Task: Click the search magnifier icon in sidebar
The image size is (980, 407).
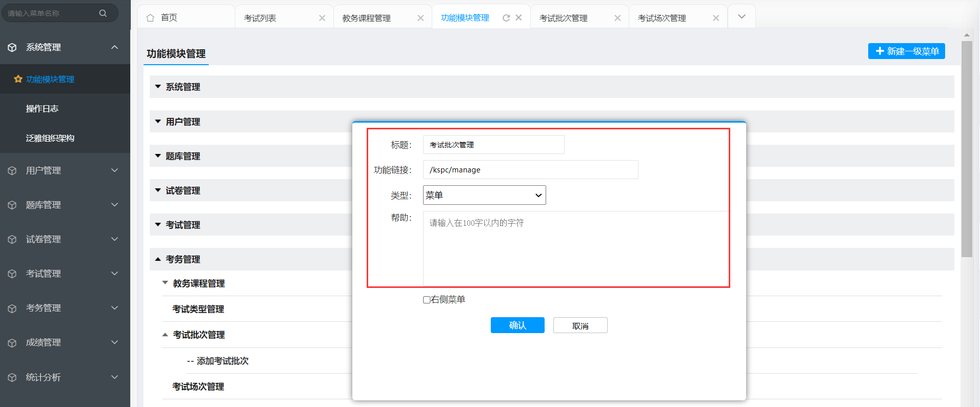Action: click(x=103, y=13)
